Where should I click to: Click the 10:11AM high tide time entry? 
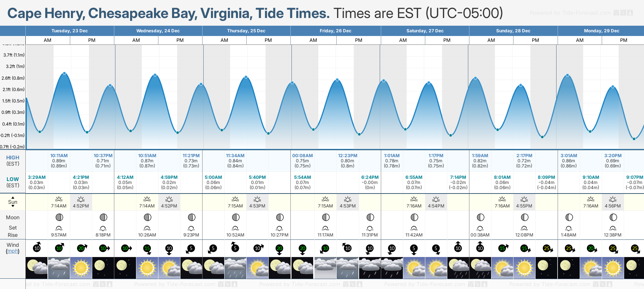click(x=59, y=156)
